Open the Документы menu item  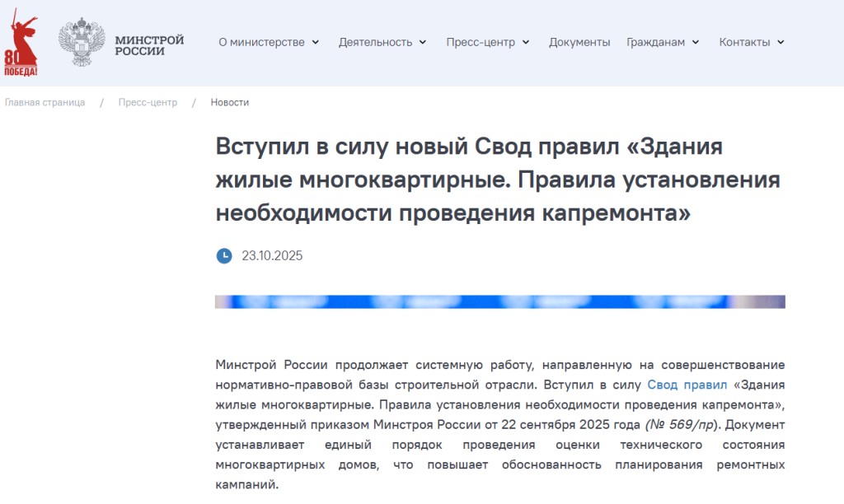[579, 43]
